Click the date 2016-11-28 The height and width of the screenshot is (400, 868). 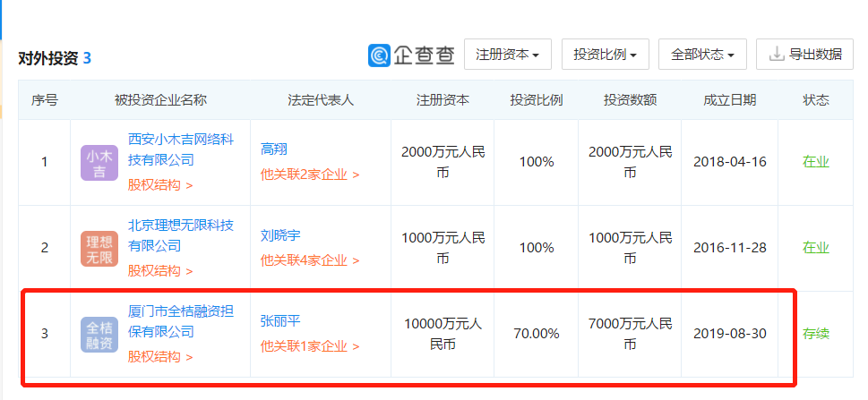tap(730, 248)
